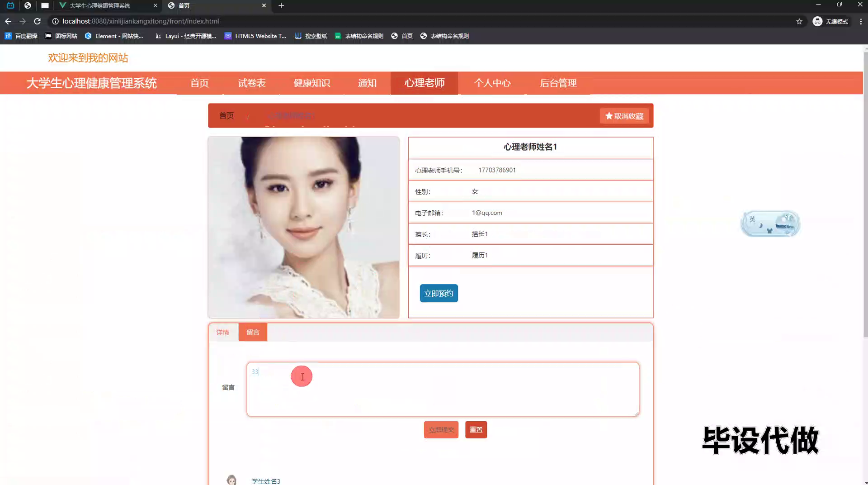This screenshot has width=868, height=485.
Task: Click the title 心理老师姓名1
Action: (530, 147)
